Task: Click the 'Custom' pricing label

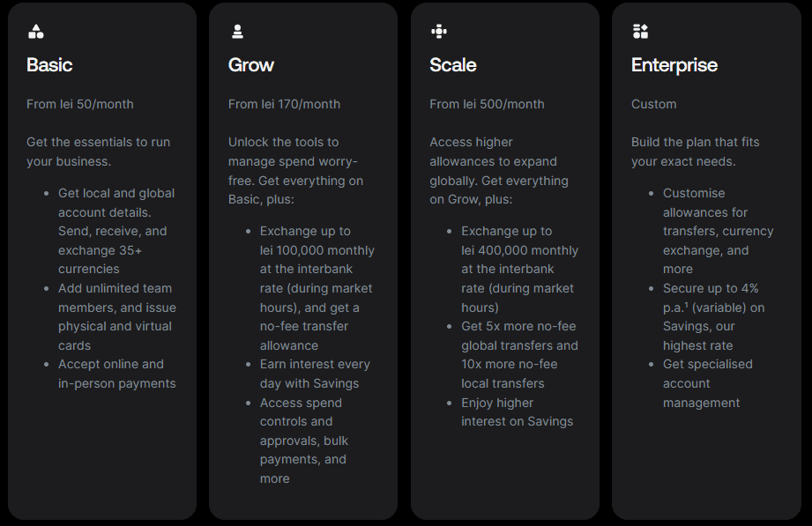Action: click(x=654, y=104)
